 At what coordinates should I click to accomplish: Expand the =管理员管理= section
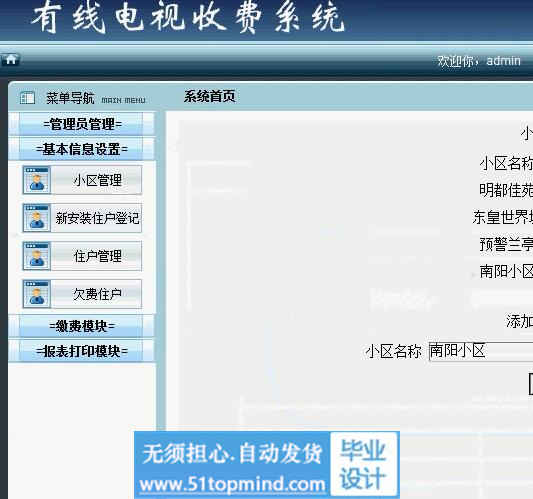[82, 124]
